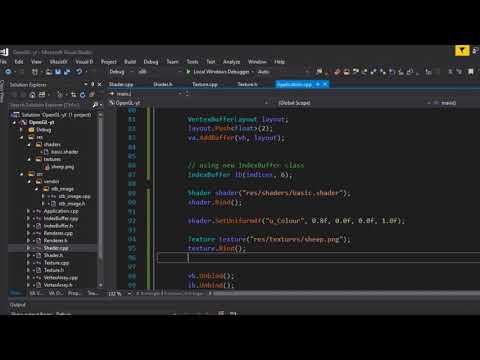Open the Build menu
This screenshot has height=360, width=480.
tap(130, 62)
